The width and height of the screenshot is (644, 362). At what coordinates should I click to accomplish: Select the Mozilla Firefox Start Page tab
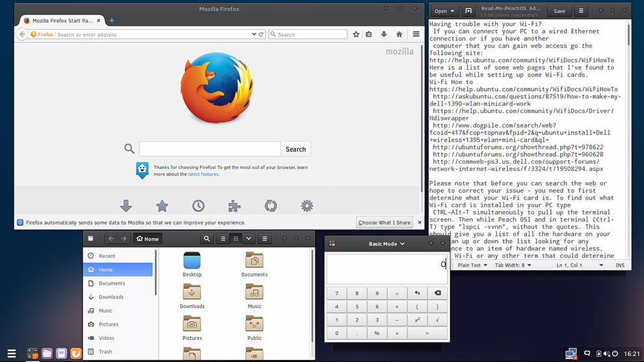tap(62, 20)
